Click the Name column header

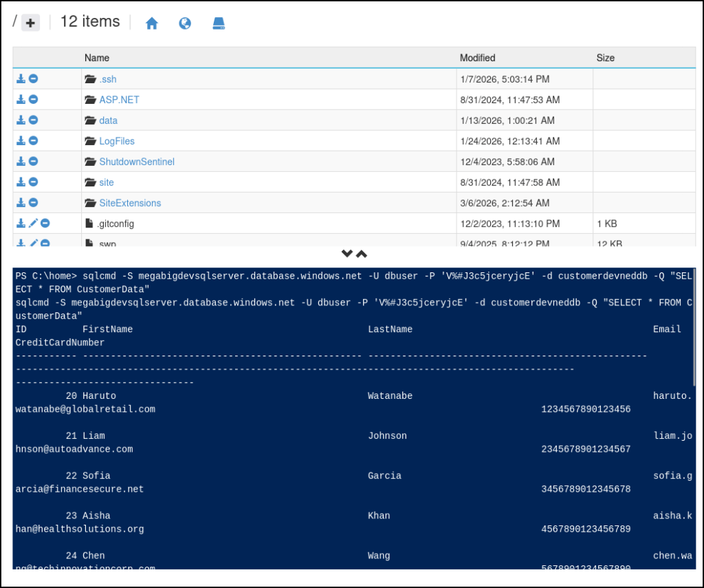click(97, 58)
